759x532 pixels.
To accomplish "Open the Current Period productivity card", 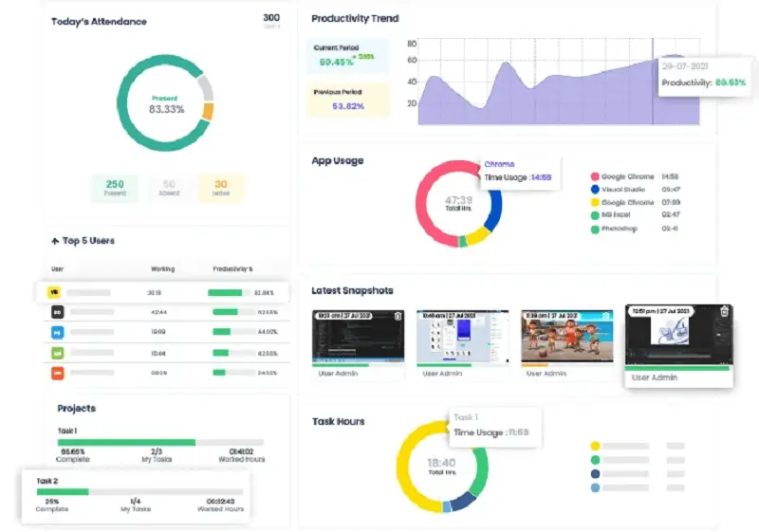I will [x=347, y=56].
